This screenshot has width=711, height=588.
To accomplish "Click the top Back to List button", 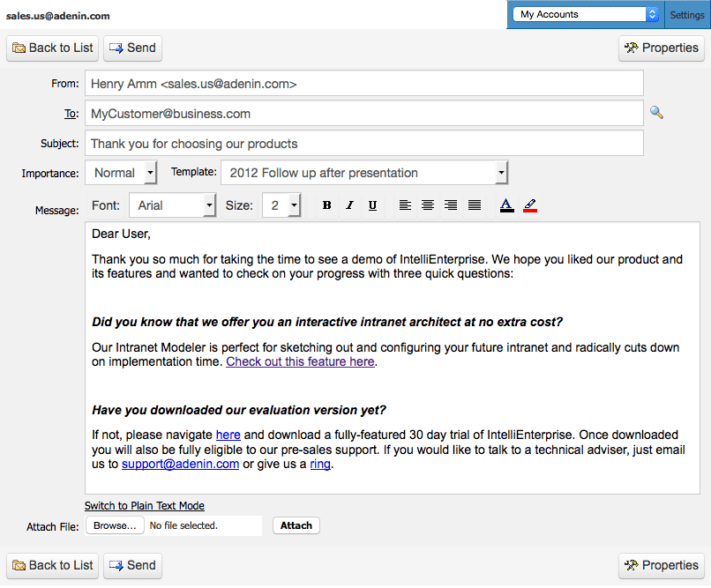I will coord(53,48).
